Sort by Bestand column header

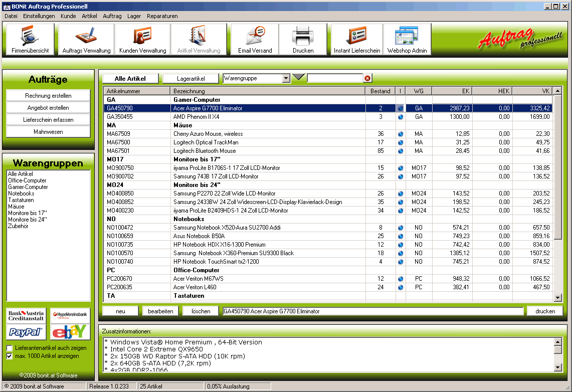(380, 91)
